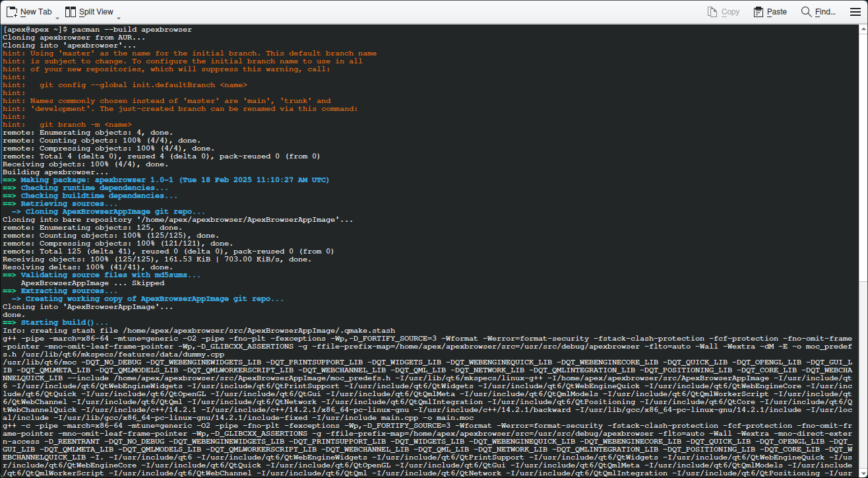Open the Find... search bar

818,12
